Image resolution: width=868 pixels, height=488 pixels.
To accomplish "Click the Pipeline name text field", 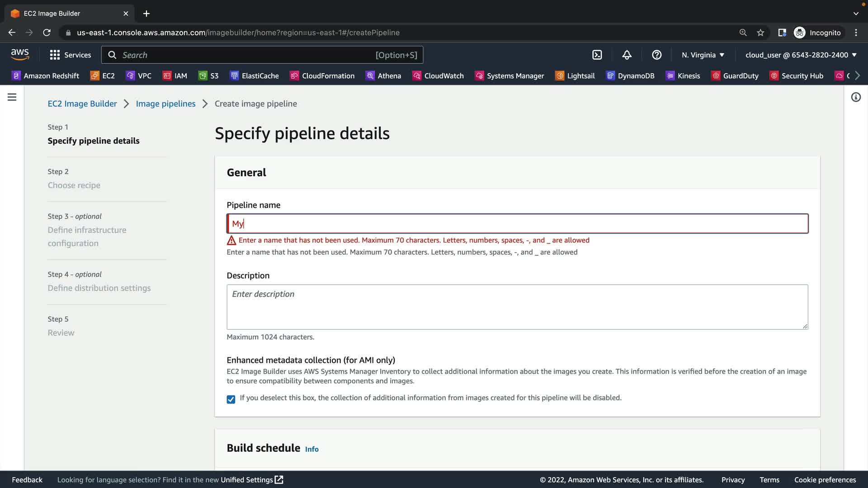I will 517,224.
